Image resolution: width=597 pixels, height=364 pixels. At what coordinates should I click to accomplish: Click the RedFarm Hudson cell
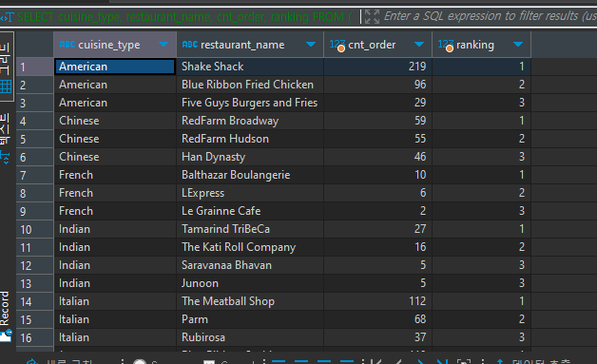coord(250,139)
